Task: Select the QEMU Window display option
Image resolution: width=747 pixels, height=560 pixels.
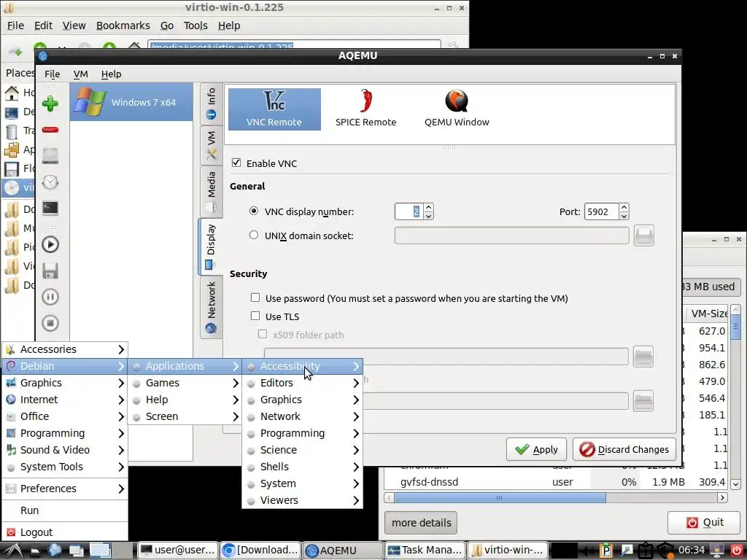Action: tap(457, 109)
